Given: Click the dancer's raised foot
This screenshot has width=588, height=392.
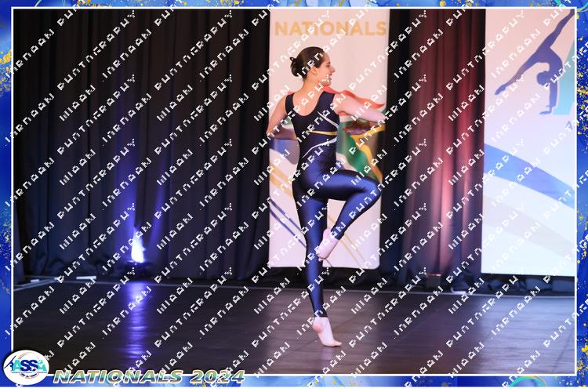Looking at the screenshot, I should coord(326,245).
